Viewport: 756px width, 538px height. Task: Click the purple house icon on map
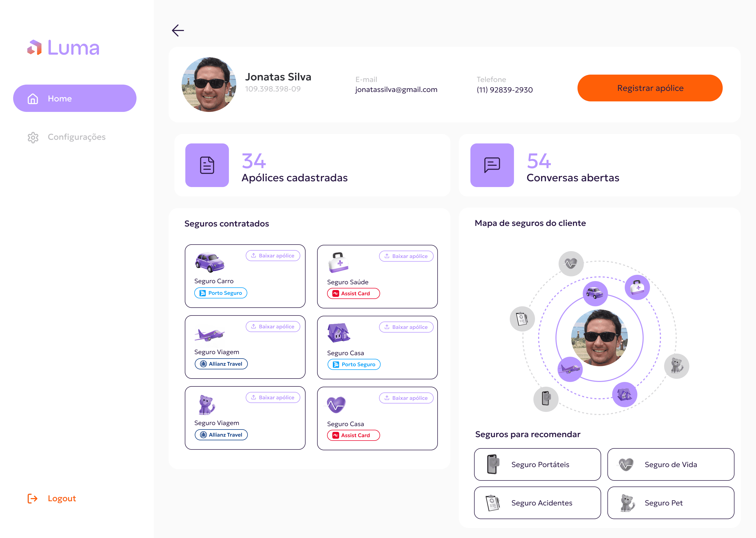click(624, 394)
